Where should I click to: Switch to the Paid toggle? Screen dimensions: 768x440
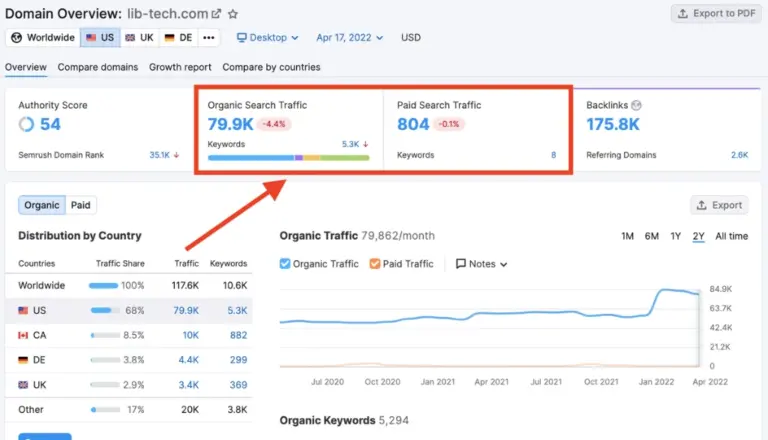(81, 205)
